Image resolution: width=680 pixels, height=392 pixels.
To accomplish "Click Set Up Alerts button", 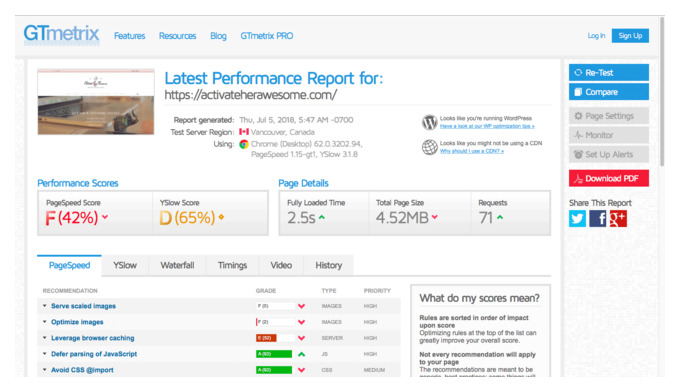I will point(609,154).
